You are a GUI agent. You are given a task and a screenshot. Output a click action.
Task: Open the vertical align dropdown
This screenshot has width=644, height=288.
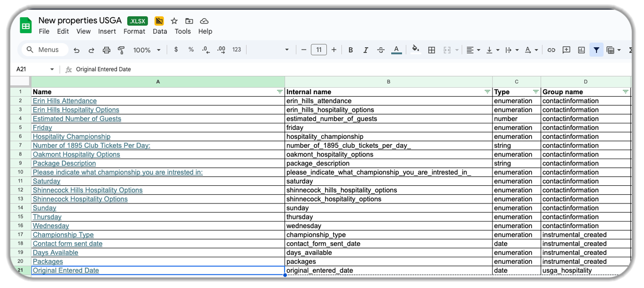[x=492, y=50]
